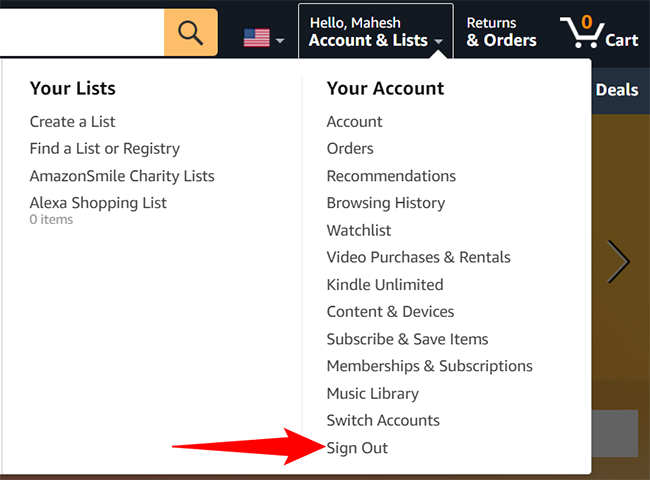This screenshot has height=480, width=650.
Task: Go to Memberships & Subscriptions
Action: tap(429, 366)
